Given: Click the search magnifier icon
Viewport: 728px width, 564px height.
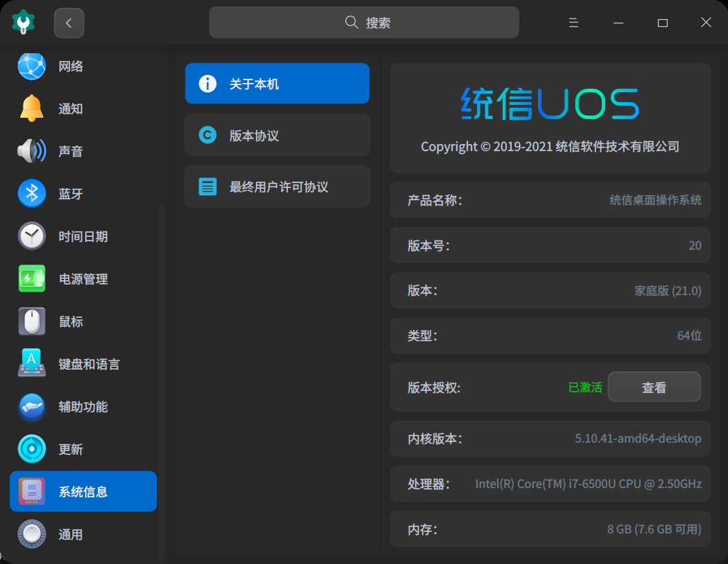Looking at the screenshot, I should pos(352,22).
